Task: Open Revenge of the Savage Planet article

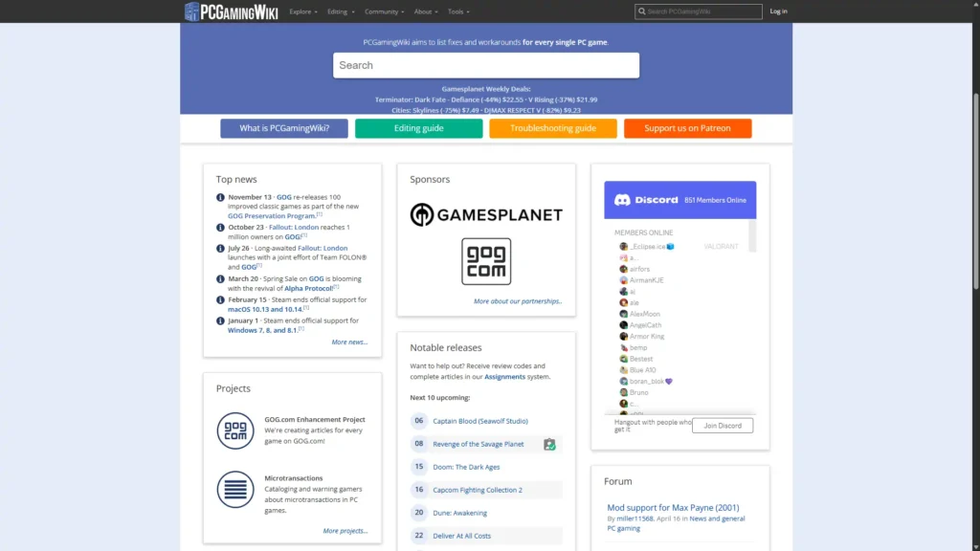Action: pos(479,444)
